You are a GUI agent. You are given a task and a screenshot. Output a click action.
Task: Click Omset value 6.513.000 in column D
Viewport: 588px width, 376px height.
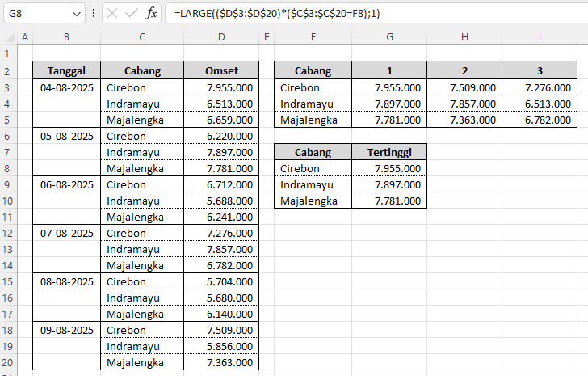221,104
